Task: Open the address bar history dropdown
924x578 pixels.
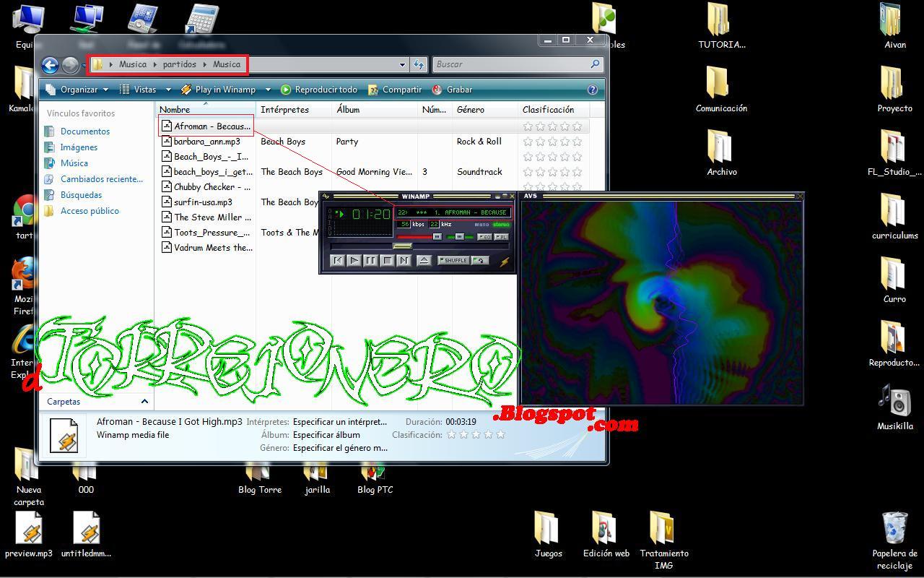Action: (402, 64)
